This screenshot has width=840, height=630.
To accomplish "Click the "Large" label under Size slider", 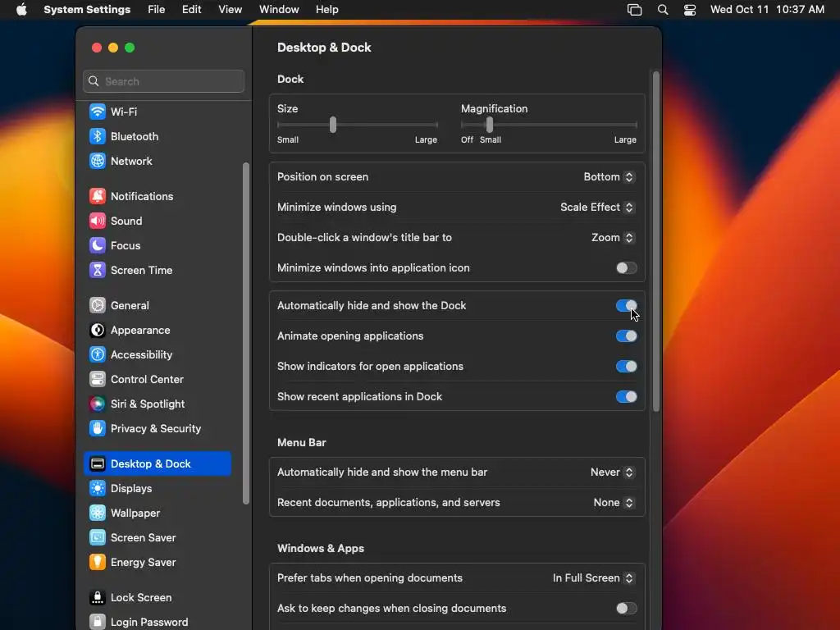I will pyautogui.click(x=426, y=139).
